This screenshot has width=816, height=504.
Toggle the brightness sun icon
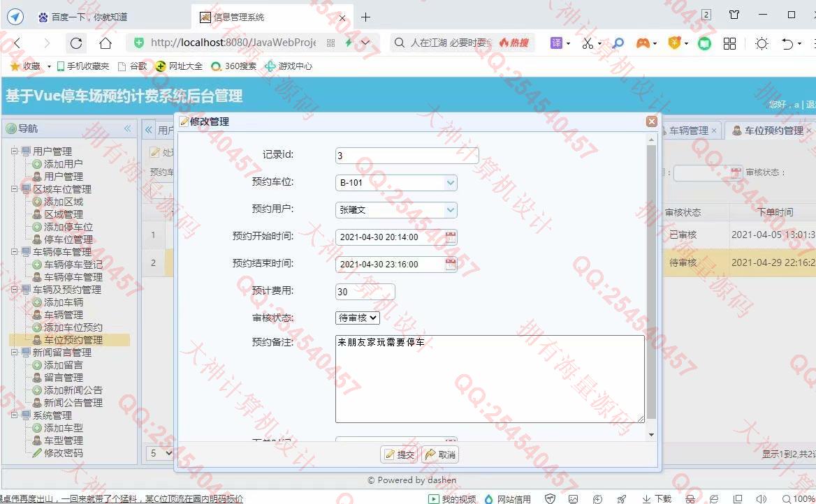pyautogui.click(x=762, y=44)
